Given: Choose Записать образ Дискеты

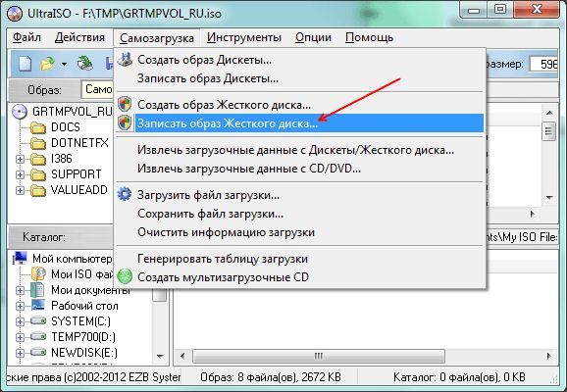Looking at the screenshot, I should tap(300, 78).
